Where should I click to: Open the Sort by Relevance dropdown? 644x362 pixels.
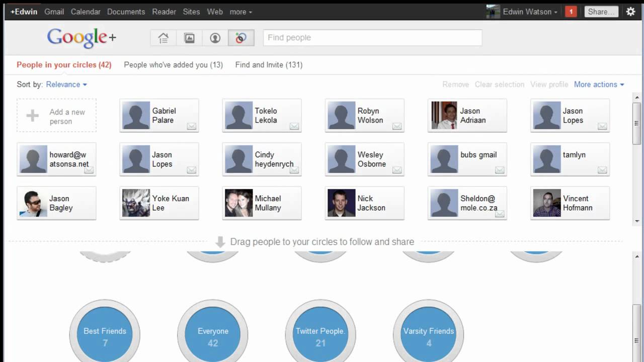[x=66, y=84]
